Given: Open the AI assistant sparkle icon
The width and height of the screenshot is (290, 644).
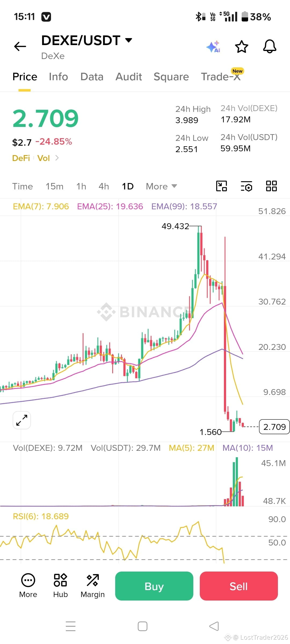Looking at the screenshot, I should (x=213, y=47).
